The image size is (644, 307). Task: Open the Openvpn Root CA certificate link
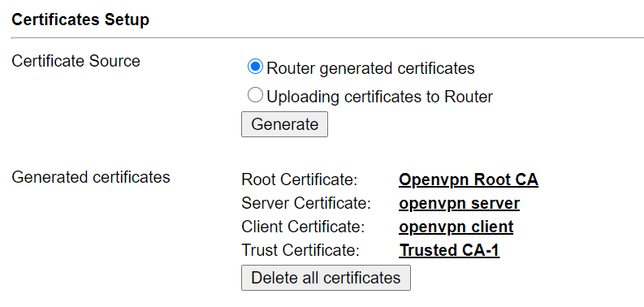coord(469,179)
